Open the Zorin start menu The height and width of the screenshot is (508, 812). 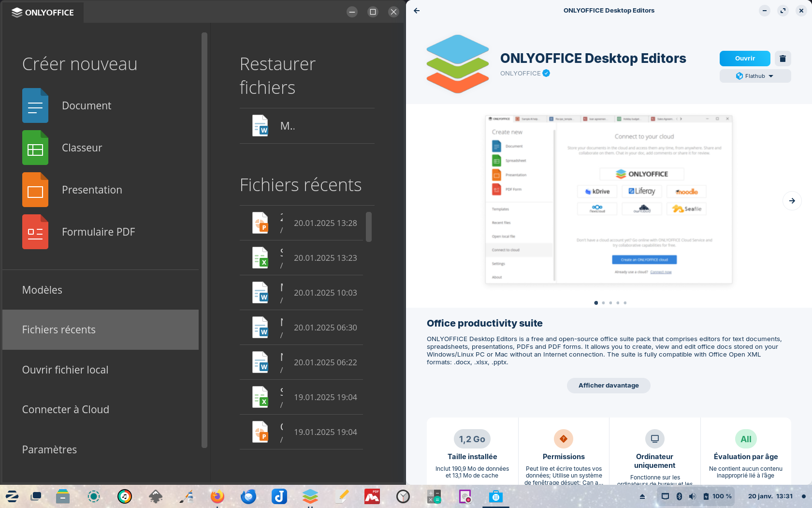(12, 496)
